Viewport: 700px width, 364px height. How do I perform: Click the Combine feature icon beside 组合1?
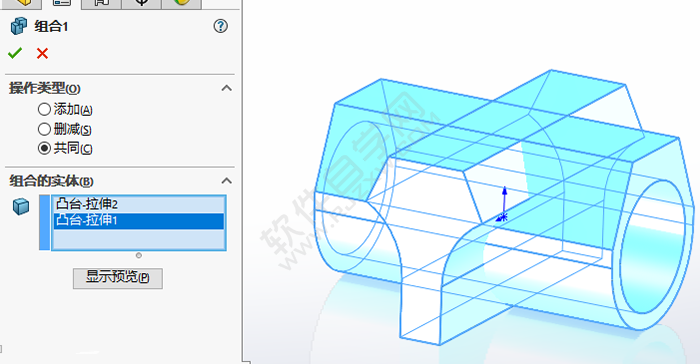(x=19, y=26)
